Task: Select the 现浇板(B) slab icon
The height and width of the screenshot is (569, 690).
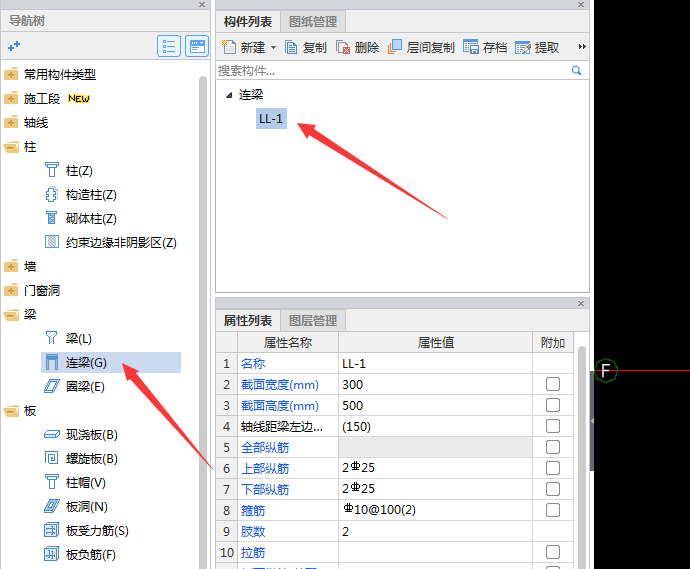Action: pos(51,434)
